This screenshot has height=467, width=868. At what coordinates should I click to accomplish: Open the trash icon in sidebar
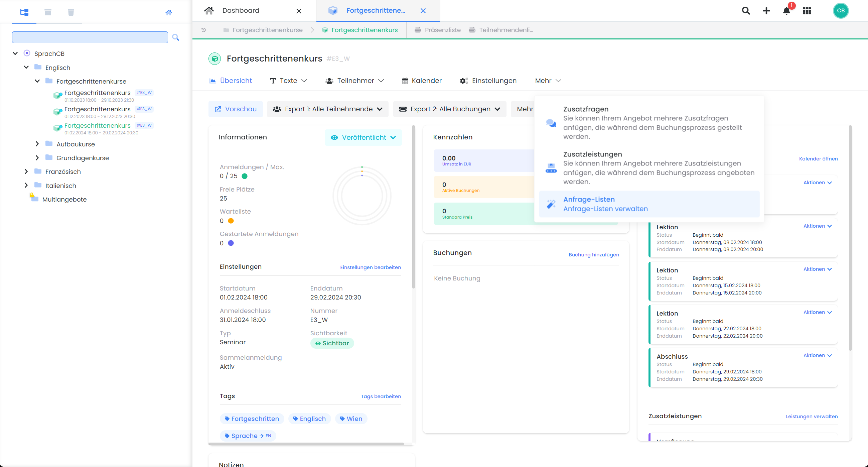click(x=71, y=12)
